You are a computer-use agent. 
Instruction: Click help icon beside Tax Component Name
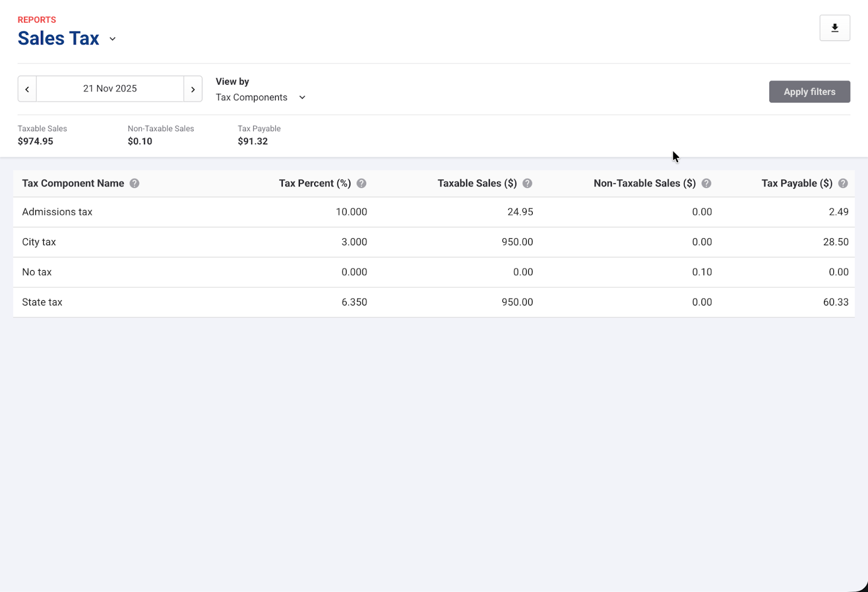(135, 183)
